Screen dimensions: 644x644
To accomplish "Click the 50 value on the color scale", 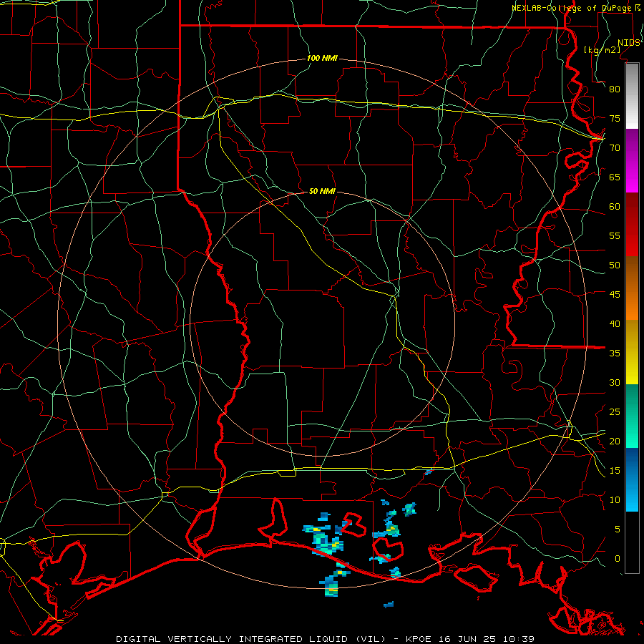I will click(x=615, y=265).
